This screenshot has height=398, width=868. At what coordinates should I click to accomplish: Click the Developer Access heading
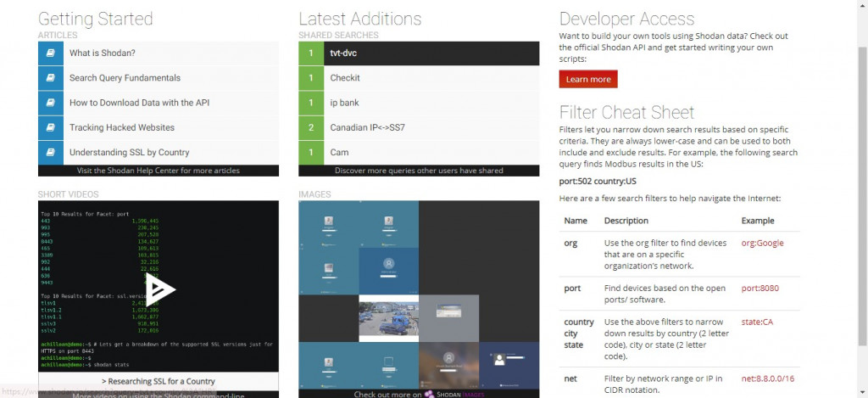click(626, 19)
